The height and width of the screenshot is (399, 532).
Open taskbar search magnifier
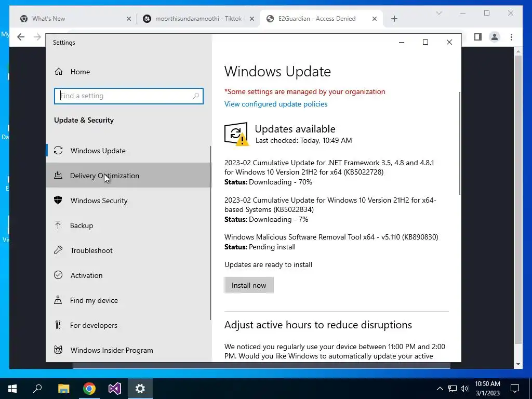(37, 389)
